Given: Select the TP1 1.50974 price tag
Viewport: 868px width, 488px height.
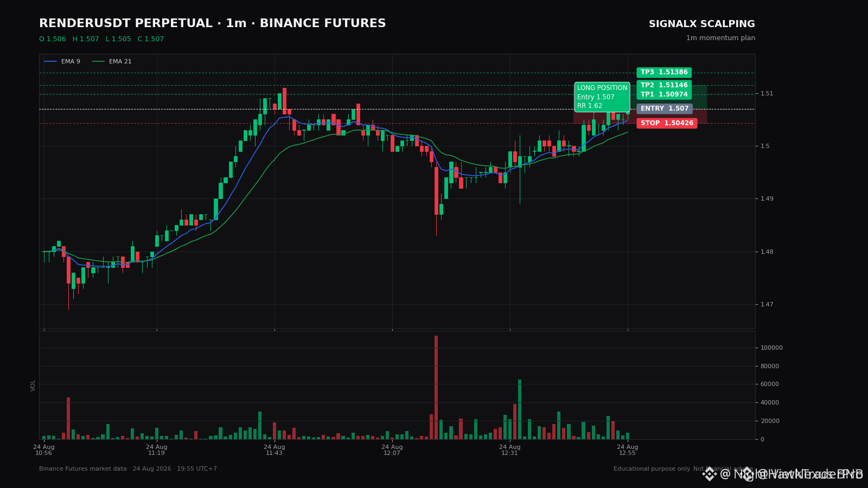Looking at the screenshot, I should (x=664, y=94).
